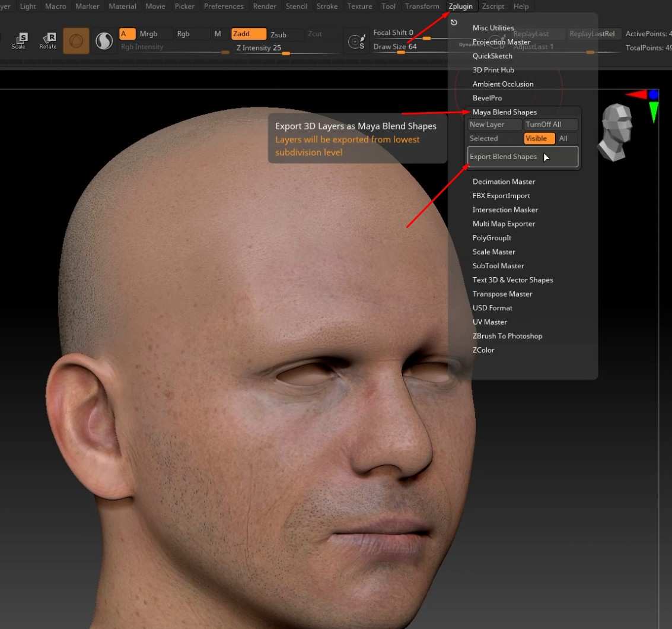The image size is (672, 629).
Task: Select the All export option
Action: click(x=563, y=138)
